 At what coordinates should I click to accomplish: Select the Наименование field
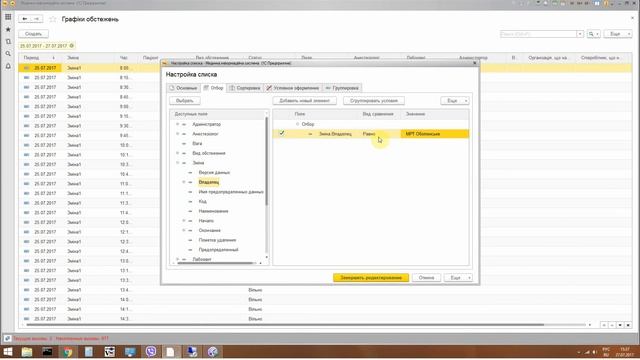213,211
